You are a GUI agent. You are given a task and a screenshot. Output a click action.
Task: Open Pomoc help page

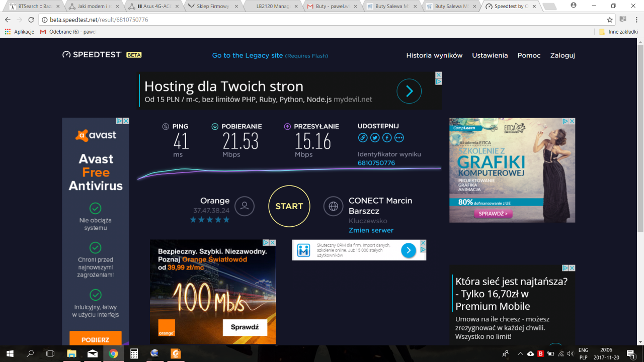[x=529, y=55]
